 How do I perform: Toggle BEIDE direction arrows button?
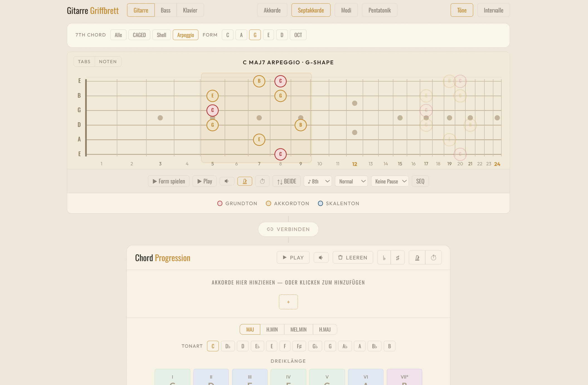[286, 181]
